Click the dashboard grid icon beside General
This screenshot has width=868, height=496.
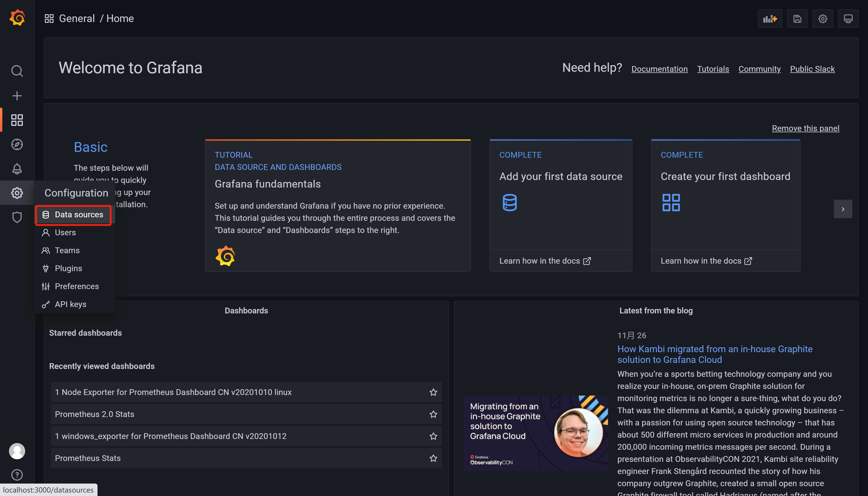coord(49,19)
